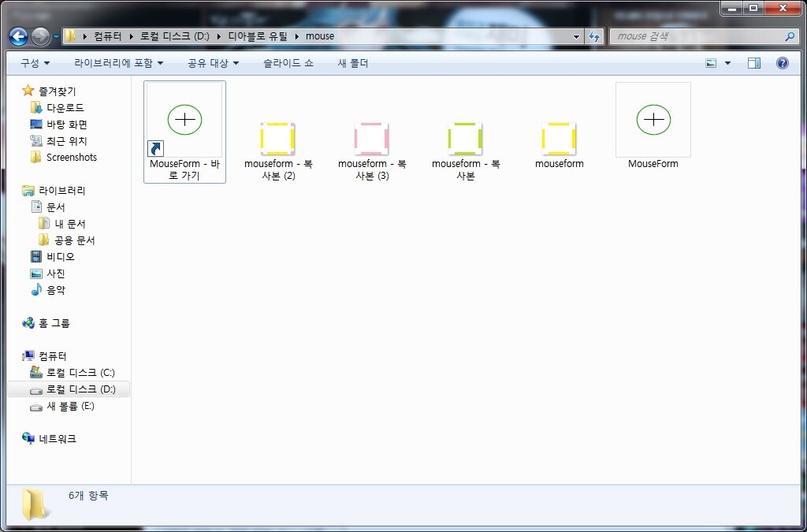The image size is (807, 532).
Task: Click the large folder icon in details pane
Action: [36, 504]
